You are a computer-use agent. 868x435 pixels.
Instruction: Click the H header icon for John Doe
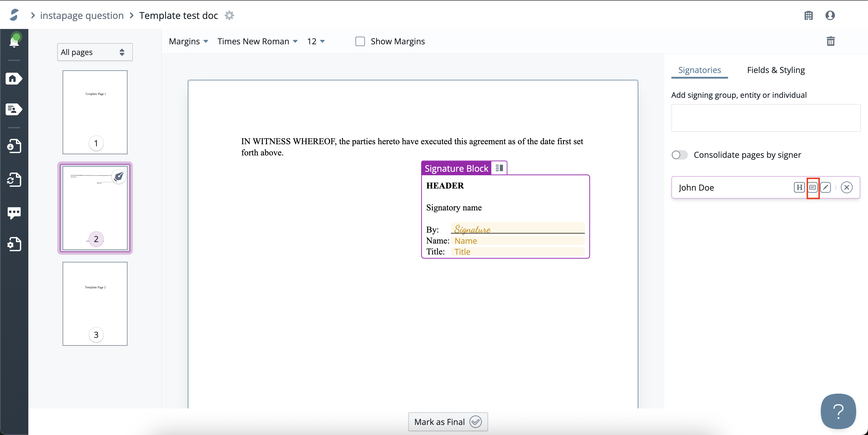pyautogui.click(x=799, y=187)
